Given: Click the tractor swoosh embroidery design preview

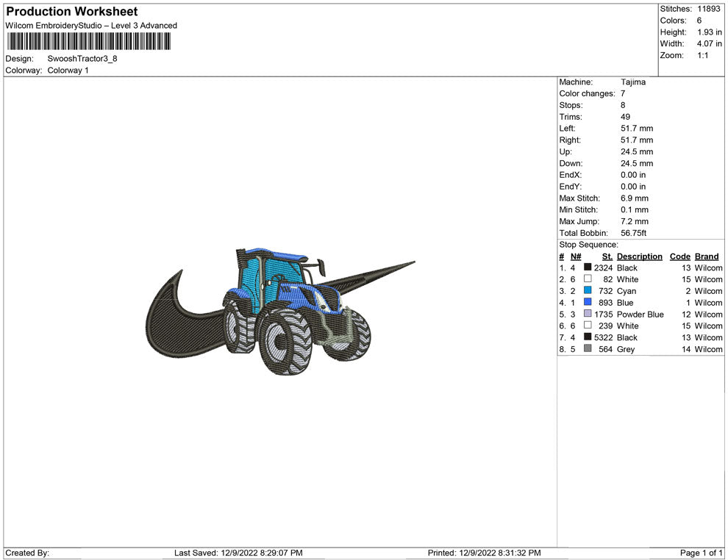Looking at the screenshot, I should [280, 311].
